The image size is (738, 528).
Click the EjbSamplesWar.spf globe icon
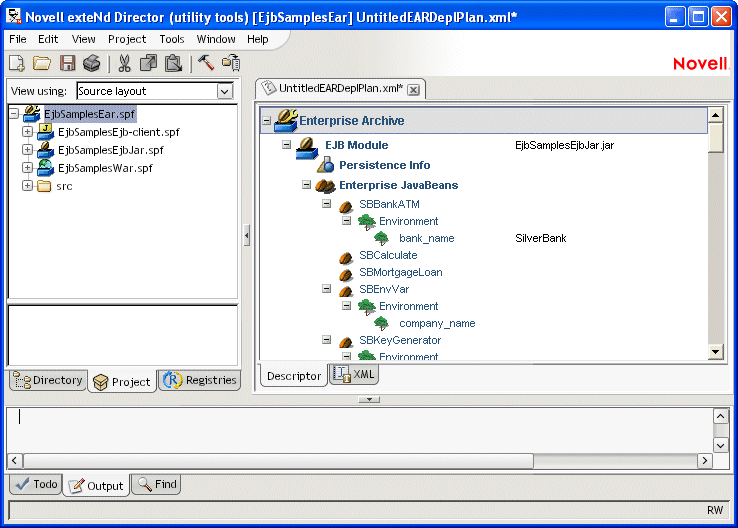46,168
